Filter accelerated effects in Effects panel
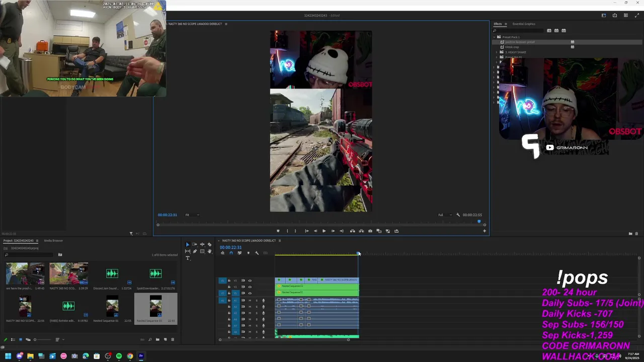 click(x=549, y=30)
